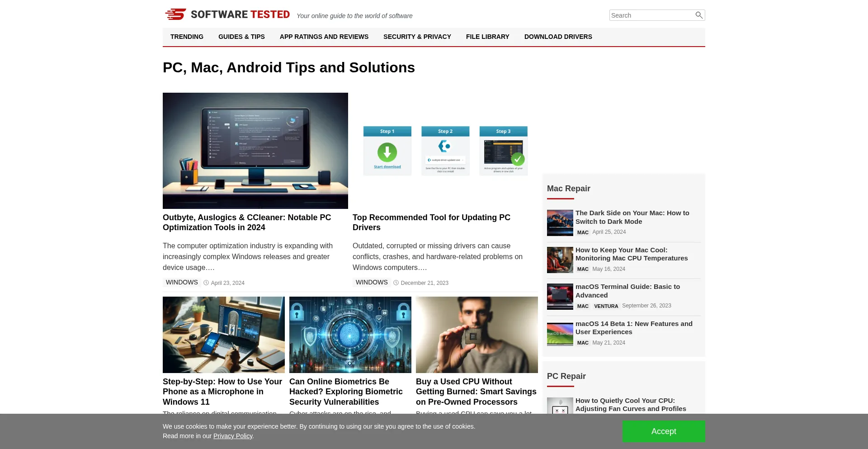
Task: Open the PC optimization tools article image
Action: click(x=255, y=151)
